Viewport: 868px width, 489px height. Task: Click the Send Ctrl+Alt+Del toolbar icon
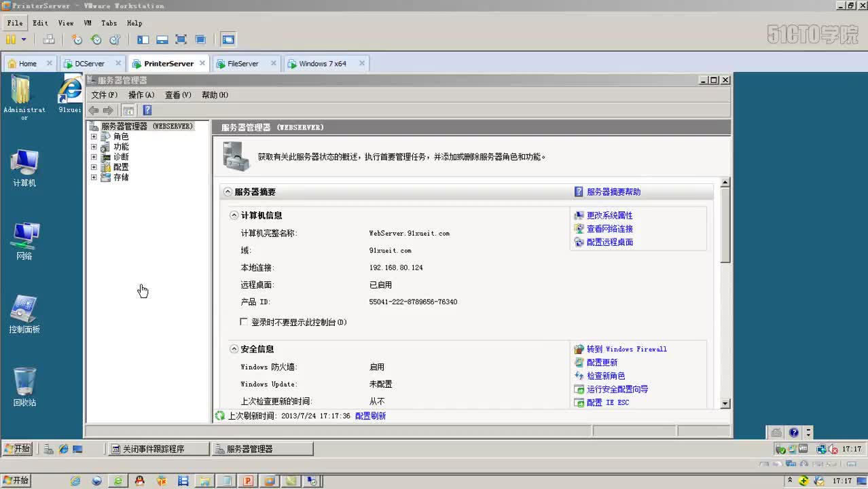49,39
